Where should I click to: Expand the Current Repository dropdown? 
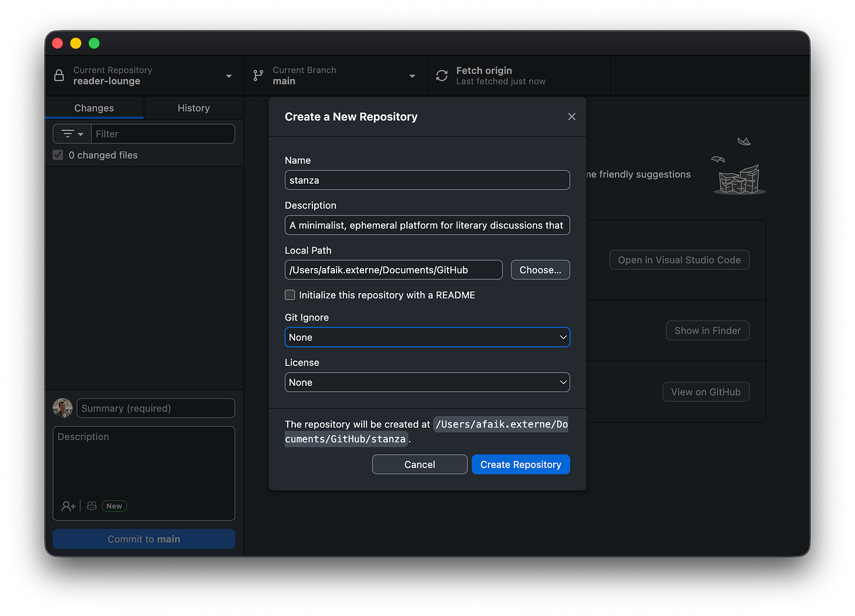tap(229, 75)
